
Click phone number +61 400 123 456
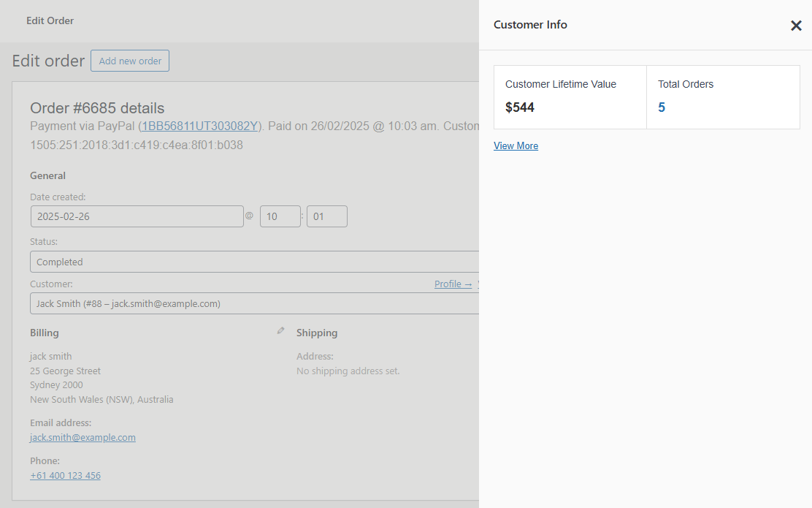[65, 475]
